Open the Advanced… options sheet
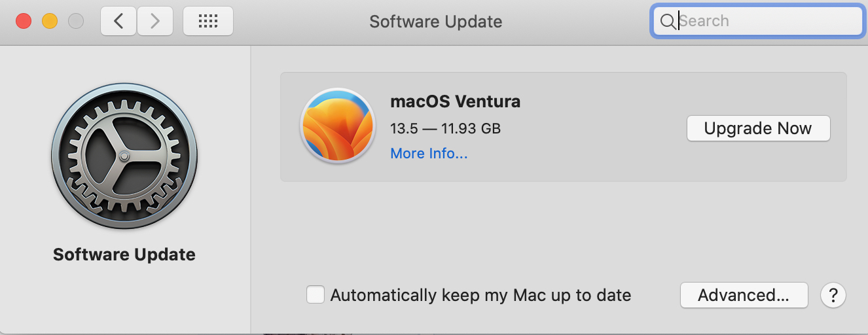 pyautogui.click(x=744, y=295)
